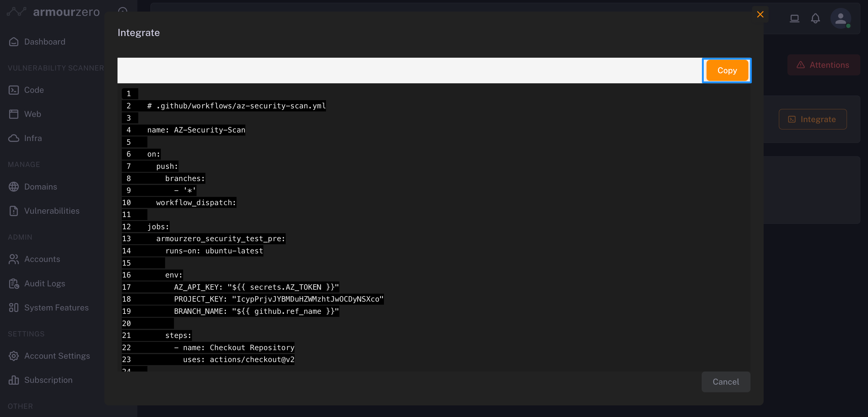
Task: Click the PROJECT_KEY line in code
Action: tap(278, 299)
